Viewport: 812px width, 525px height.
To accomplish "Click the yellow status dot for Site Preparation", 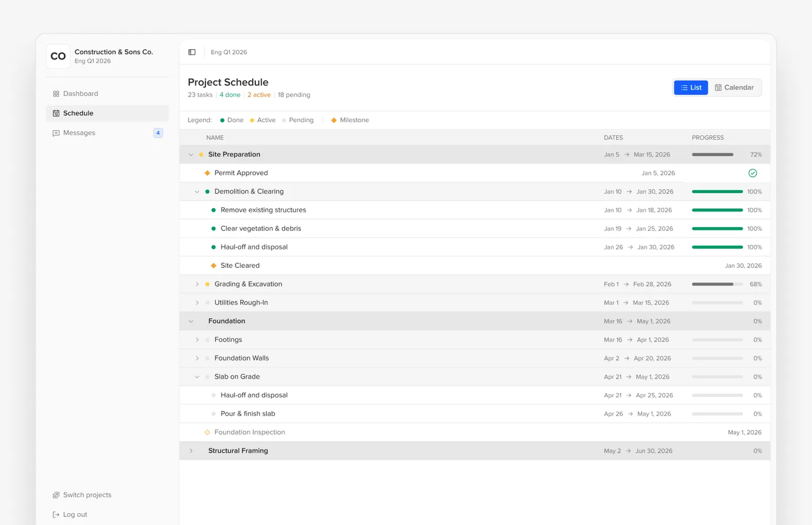I will tap(201, 154).
